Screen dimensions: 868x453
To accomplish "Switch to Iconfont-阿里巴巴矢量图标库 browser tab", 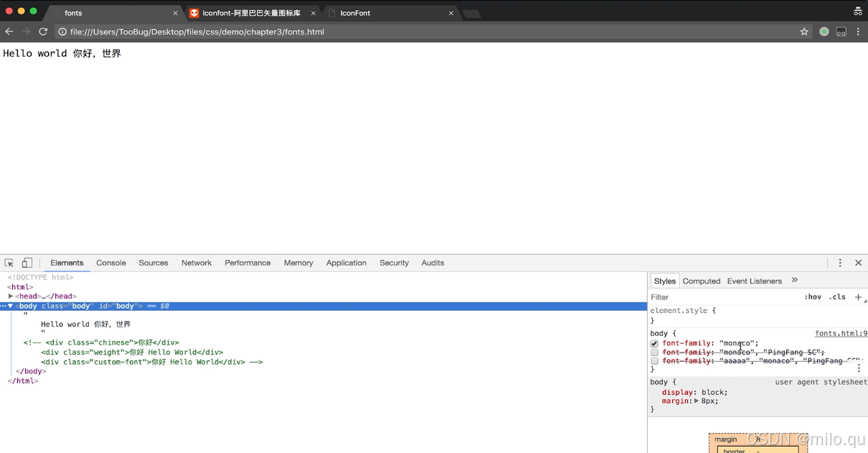I will (x=252, y=13).
